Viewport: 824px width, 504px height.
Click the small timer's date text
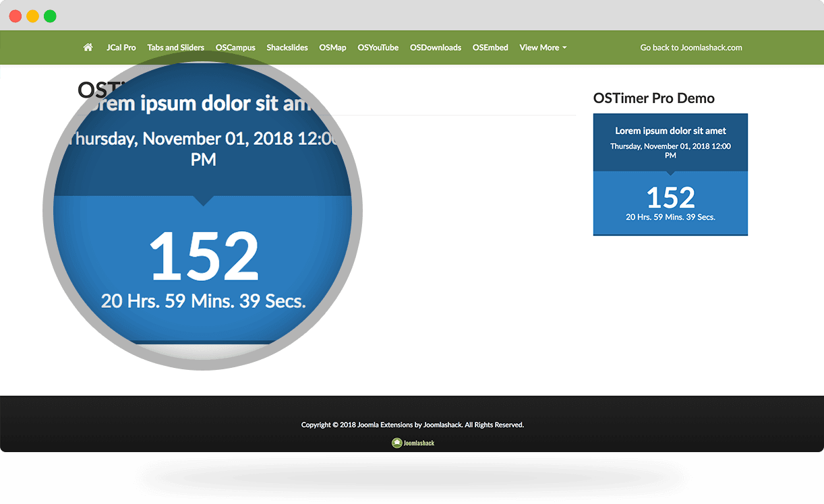[x=670, y=150]
